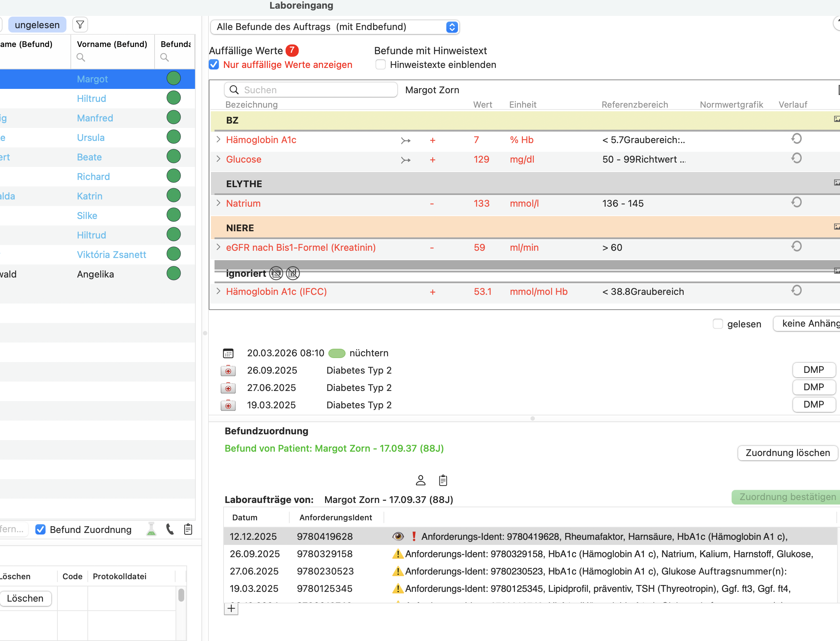
Task: Select the ungelesen filter tab
Action: click(37, 25)
